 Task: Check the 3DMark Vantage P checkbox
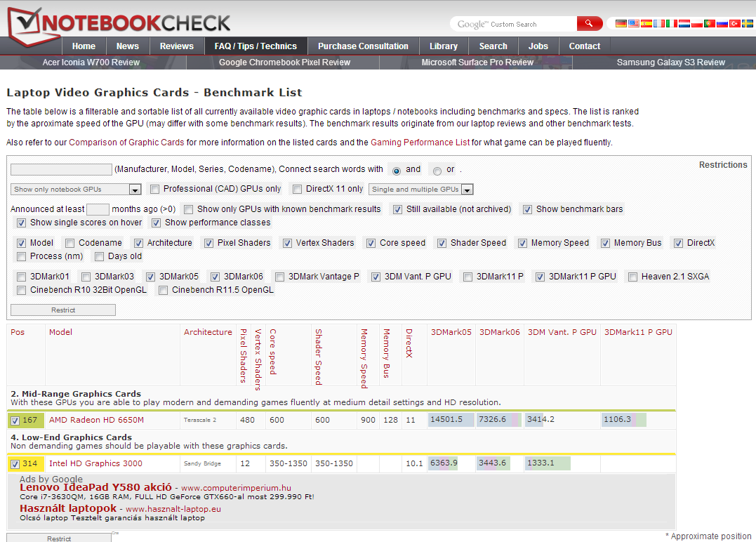pos(279,277)
